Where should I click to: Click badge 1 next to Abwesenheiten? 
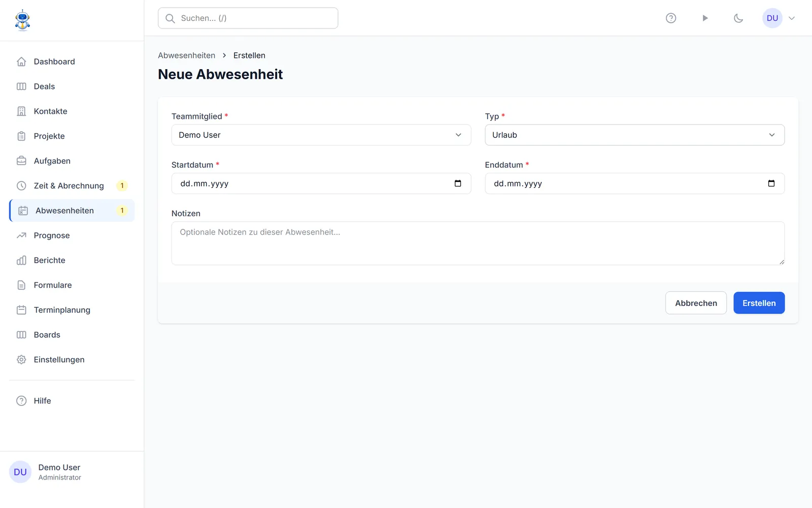(122, 211)
